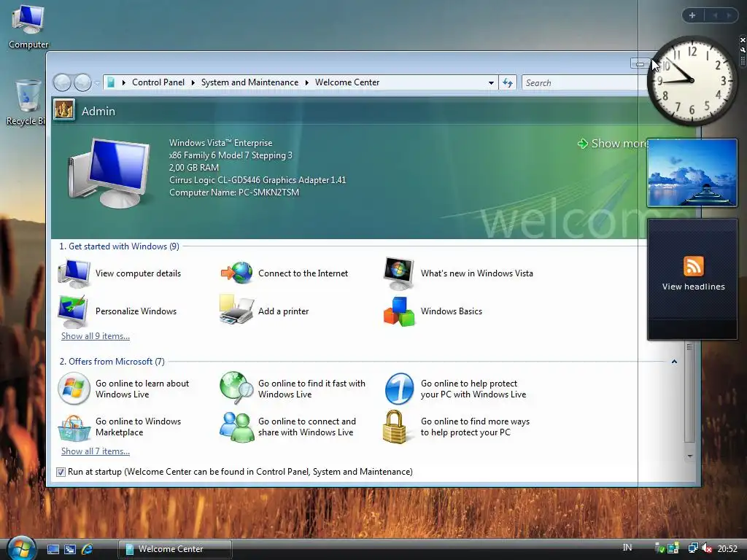The width and height of the screenshot is (747, 560).
Task: Click System and Maintenance breadcrumb
Action: [x=249, y=82]
